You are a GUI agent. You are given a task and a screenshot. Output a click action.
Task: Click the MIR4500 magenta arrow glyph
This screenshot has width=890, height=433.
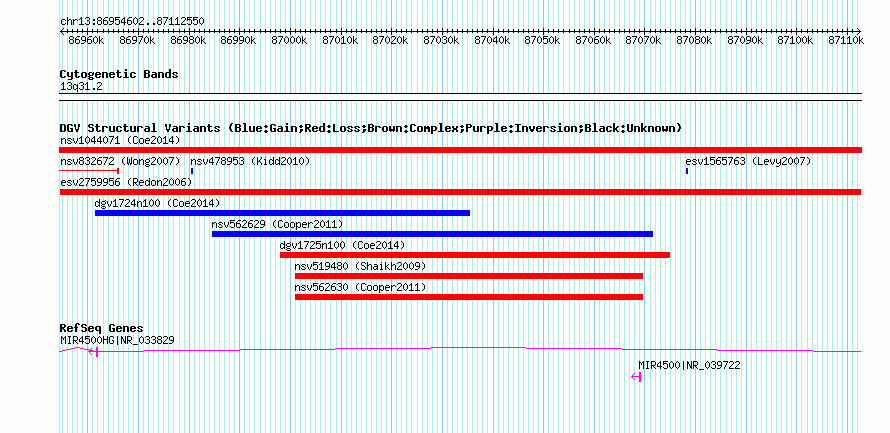pos(636,377)
